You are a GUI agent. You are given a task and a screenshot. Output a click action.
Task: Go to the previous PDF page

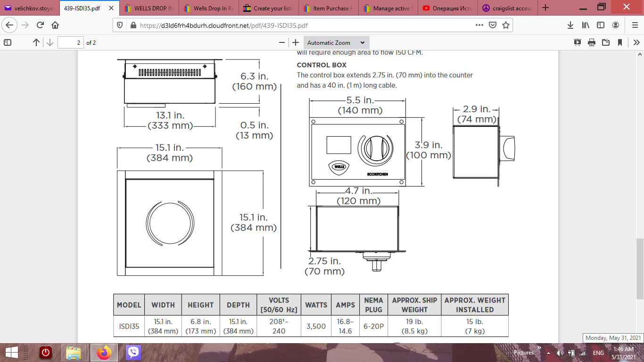pyautogui.click(x=36, y=42)
